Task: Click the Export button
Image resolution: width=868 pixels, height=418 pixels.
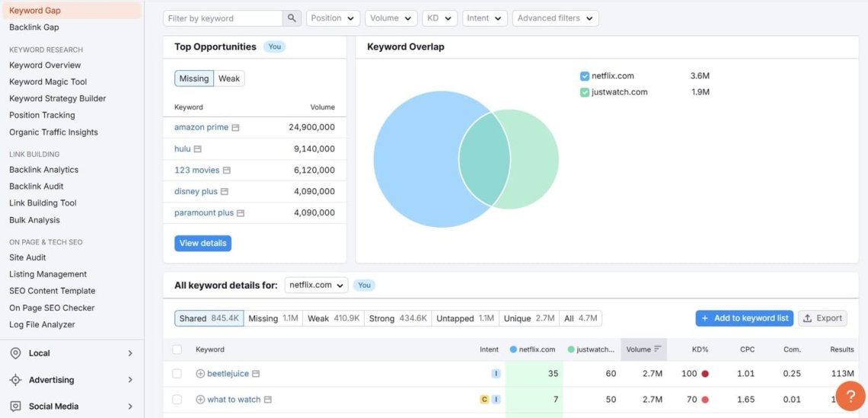Action: coord(822,318)
